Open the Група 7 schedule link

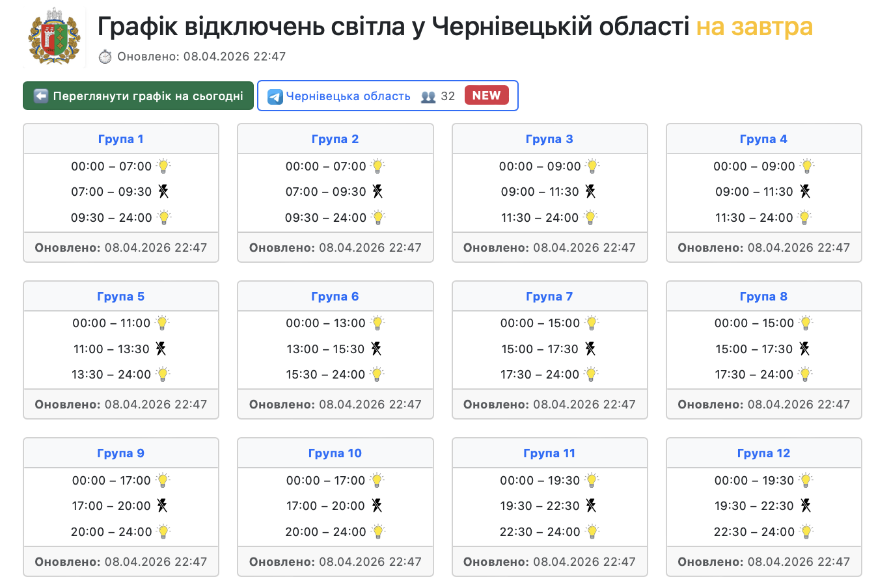(549, 297)
